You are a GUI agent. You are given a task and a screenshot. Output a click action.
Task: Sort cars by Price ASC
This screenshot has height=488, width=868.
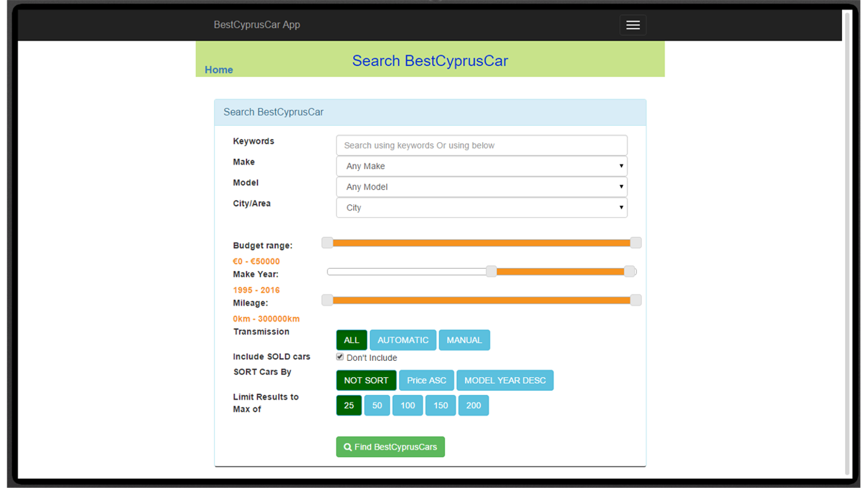426,380
